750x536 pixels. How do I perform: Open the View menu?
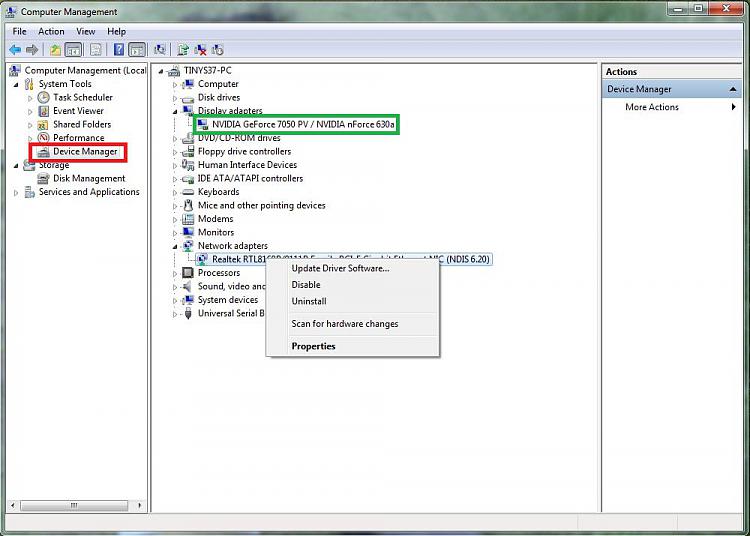(x=86, y=31)
